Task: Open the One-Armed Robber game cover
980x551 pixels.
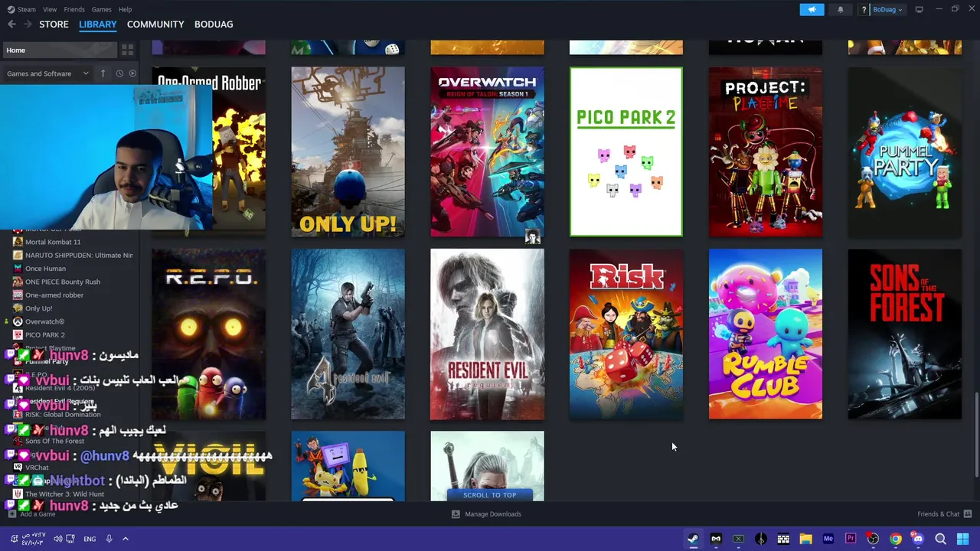Action: 209,152
